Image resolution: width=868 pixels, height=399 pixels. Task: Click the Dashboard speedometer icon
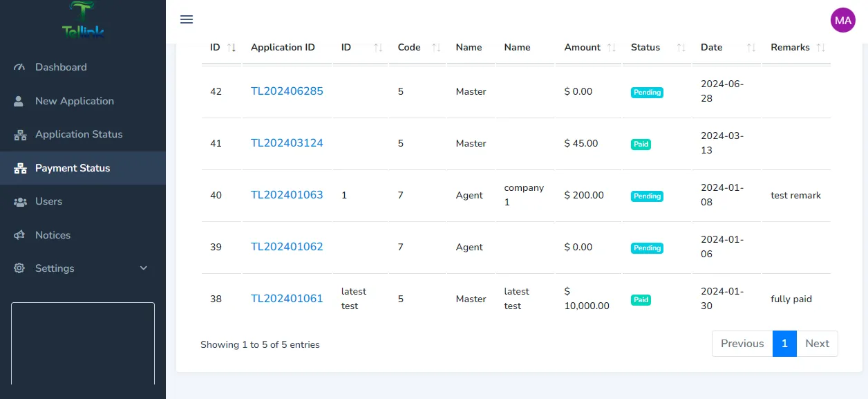[x=20, y=67]
